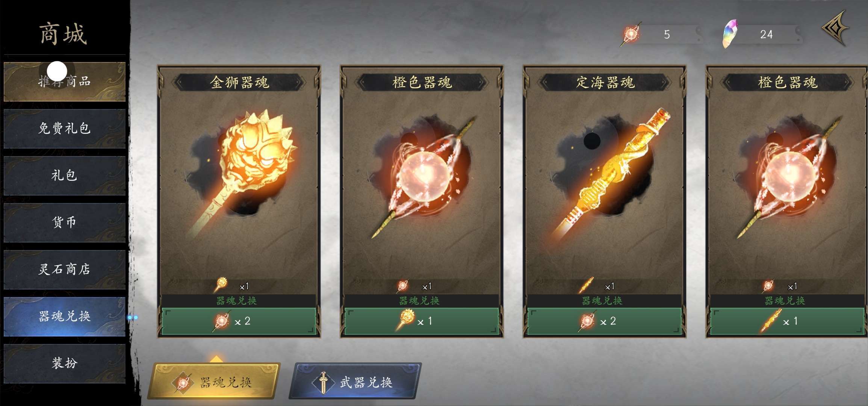Tap the small lion mace reward icon in the 金狮器魂 card

(221, 285)
